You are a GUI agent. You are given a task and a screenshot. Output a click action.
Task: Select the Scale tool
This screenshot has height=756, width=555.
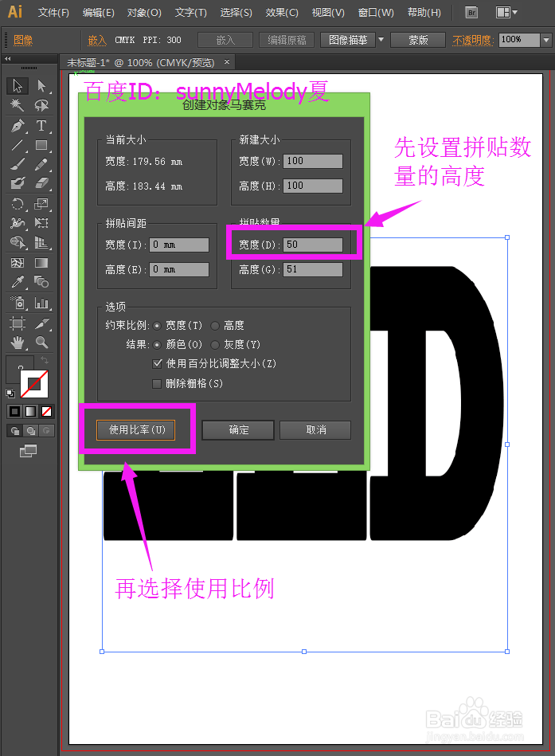(41, 203)
